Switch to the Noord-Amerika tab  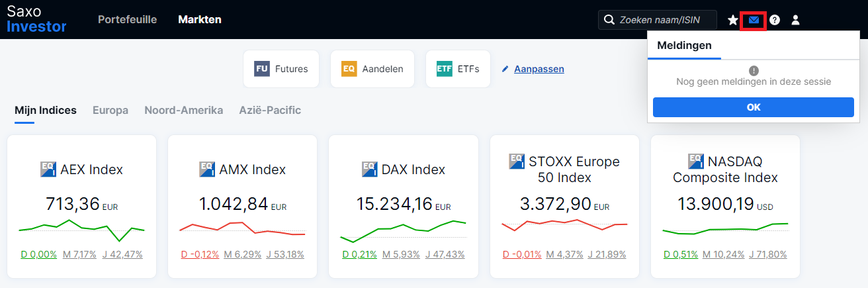(184, 111)
